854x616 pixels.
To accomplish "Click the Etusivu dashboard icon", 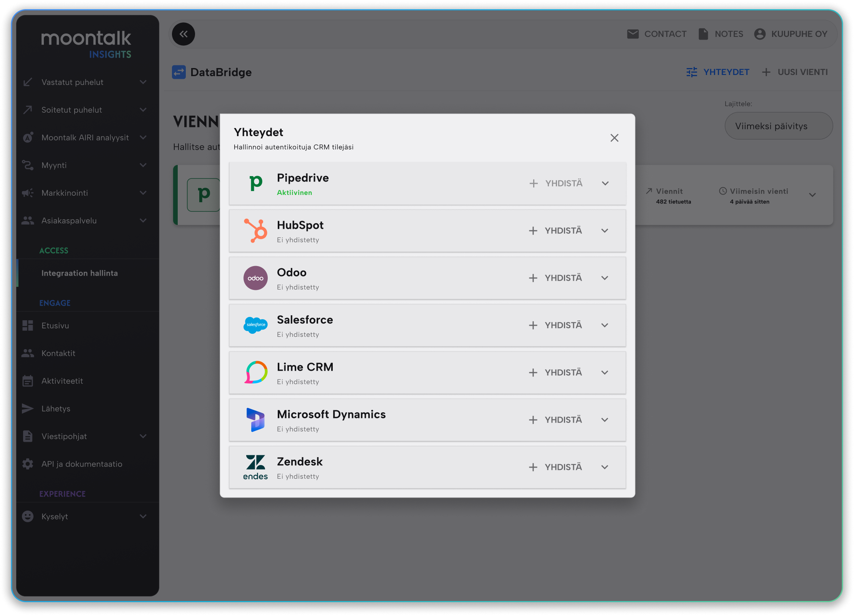I will (28, 325).
